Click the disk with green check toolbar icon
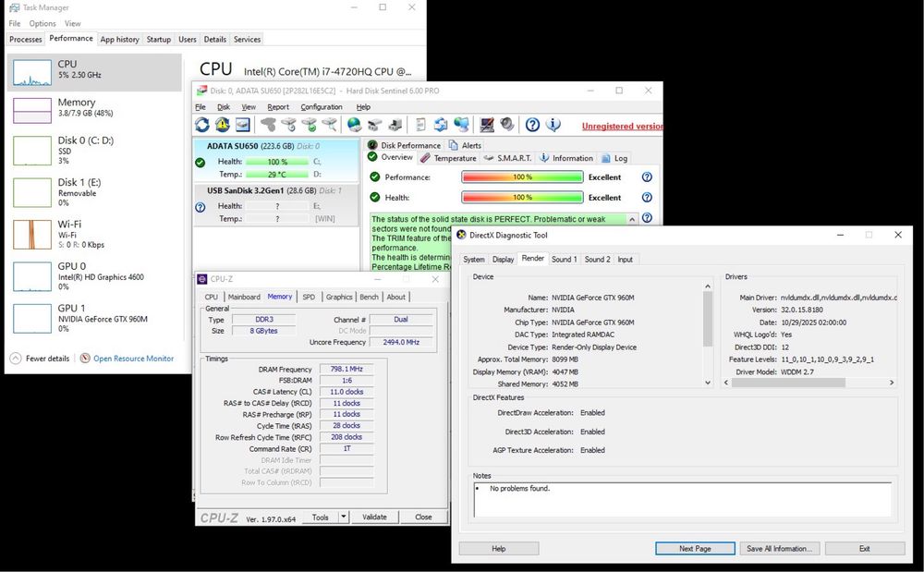 309,125
